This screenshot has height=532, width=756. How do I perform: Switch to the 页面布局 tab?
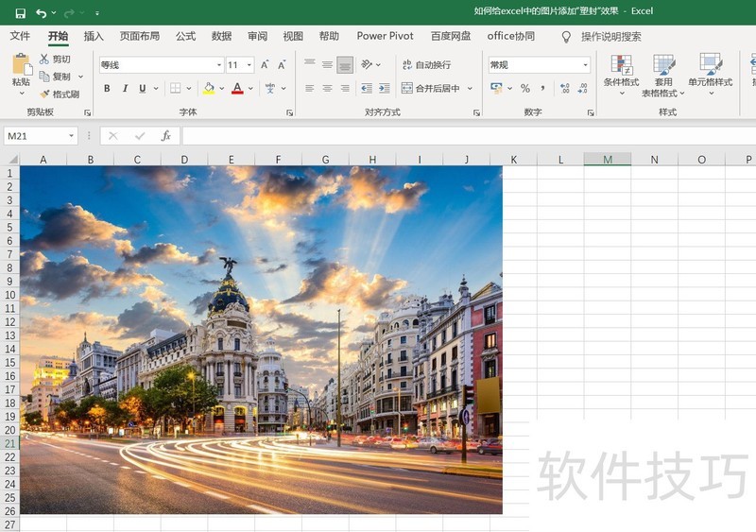[x=139, y=36]
